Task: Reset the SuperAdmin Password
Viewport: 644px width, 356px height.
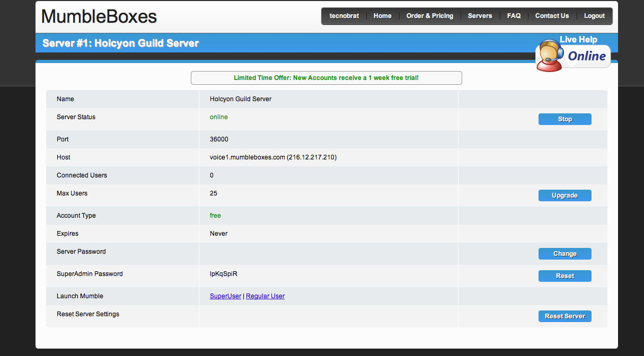Action: pos(564,276)
